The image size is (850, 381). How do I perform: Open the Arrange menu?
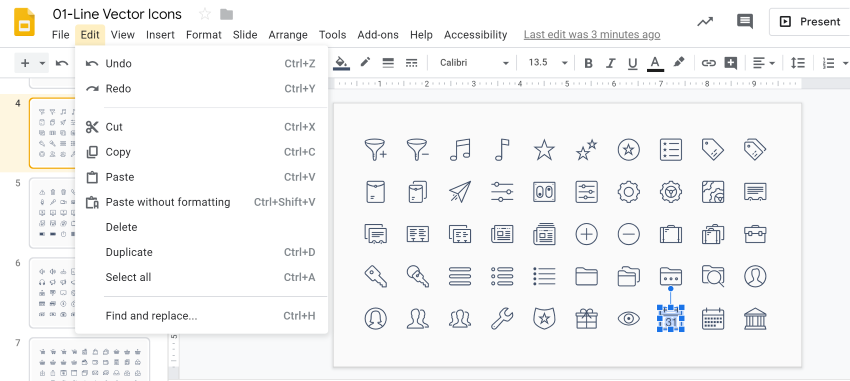[288, 35]
